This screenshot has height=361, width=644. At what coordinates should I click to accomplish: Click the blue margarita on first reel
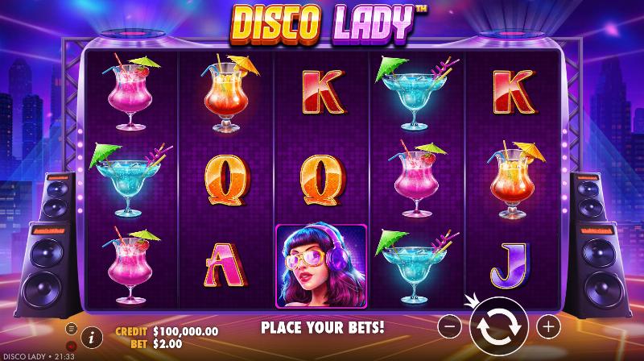[x=130, y=179]
